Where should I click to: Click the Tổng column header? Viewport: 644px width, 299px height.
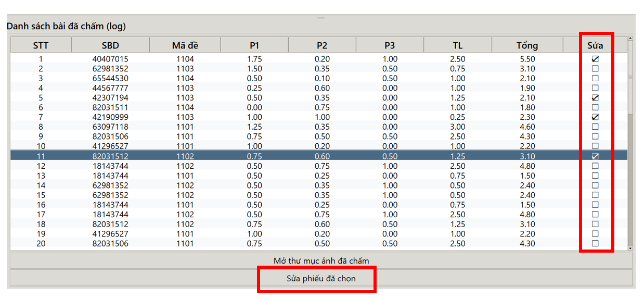click(x=527, y=45)
